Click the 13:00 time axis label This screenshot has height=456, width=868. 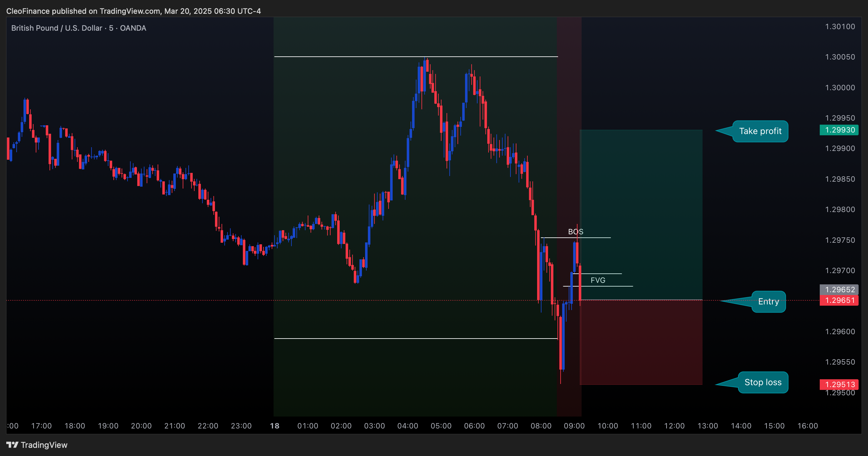point(708,426)
